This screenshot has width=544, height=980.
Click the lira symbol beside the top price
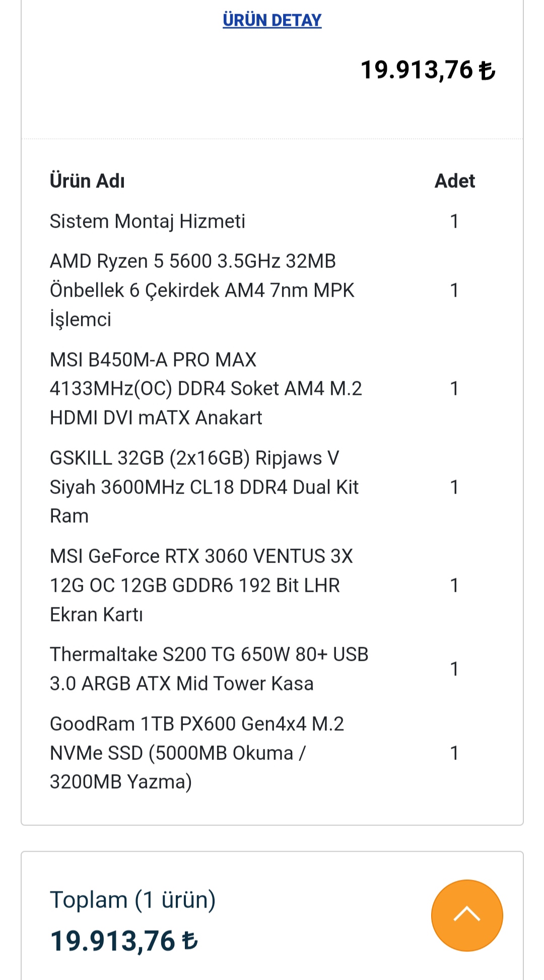tap(487, 71)
